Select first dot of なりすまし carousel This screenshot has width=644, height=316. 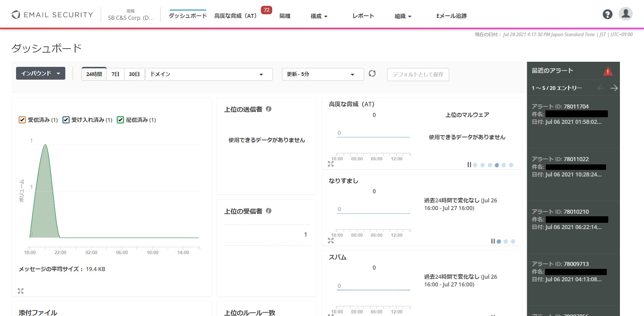(499, 241)
